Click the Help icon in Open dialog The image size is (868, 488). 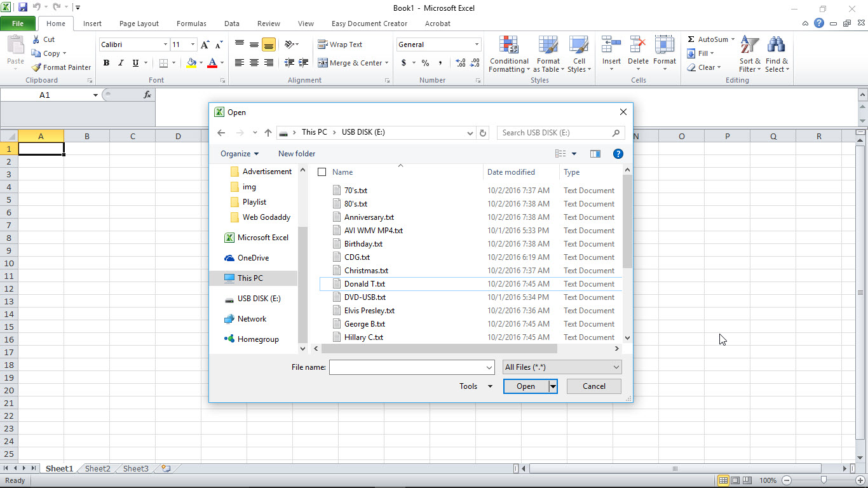618,154
